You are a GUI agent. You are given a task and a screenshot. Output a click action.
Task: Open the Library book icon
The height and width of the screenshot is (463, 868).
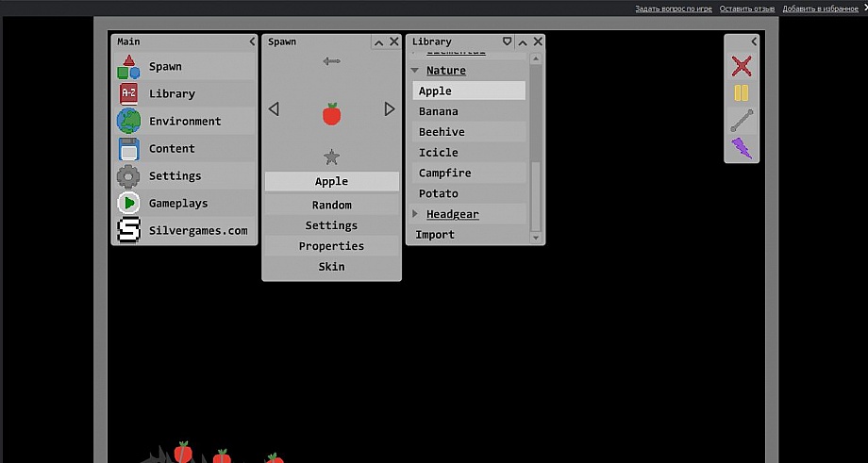(x=128, y=94)
